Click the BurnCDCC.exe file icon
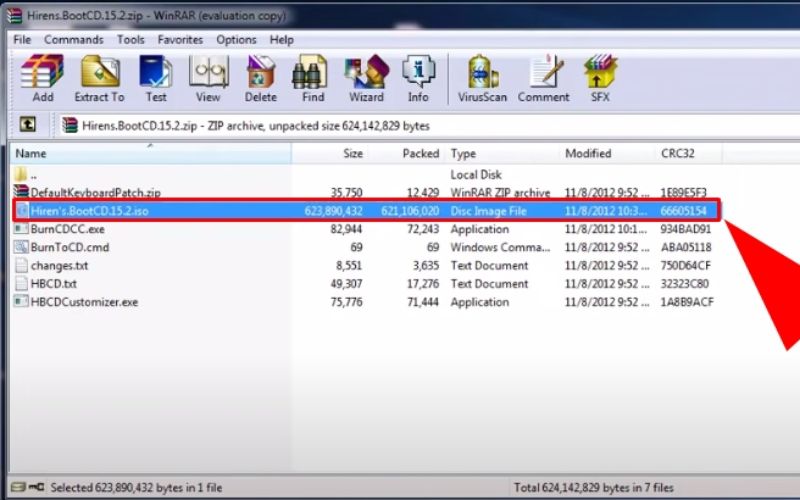800x500 pixels. [x=21, y=229]
